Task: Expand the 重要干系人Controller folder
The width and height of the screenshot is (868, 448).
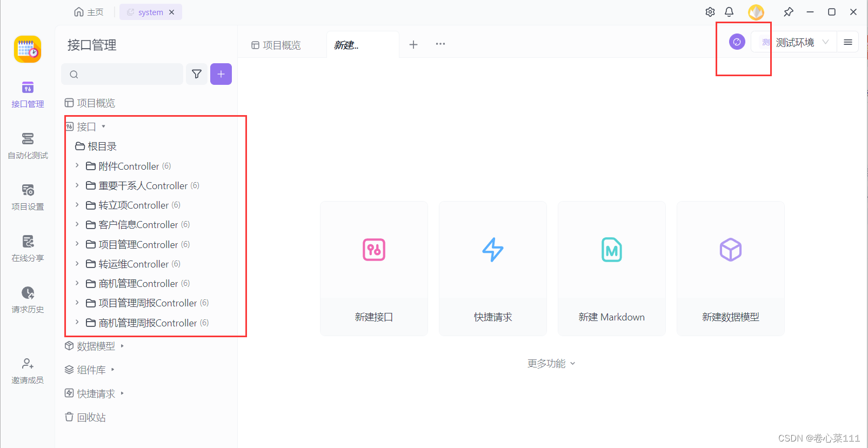Action: click(x=77, y=185)
